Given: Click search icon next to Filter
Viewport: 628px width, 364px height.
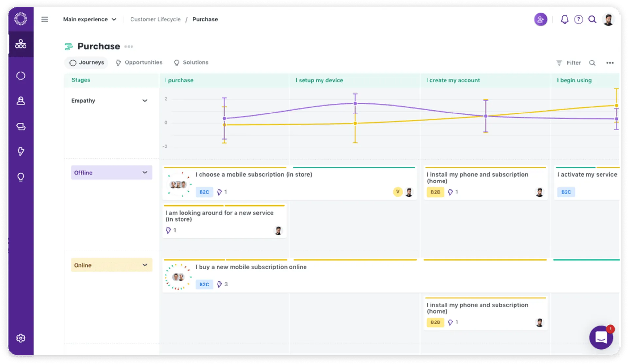Looking at the screenshot, I should (x=592, y=63).
